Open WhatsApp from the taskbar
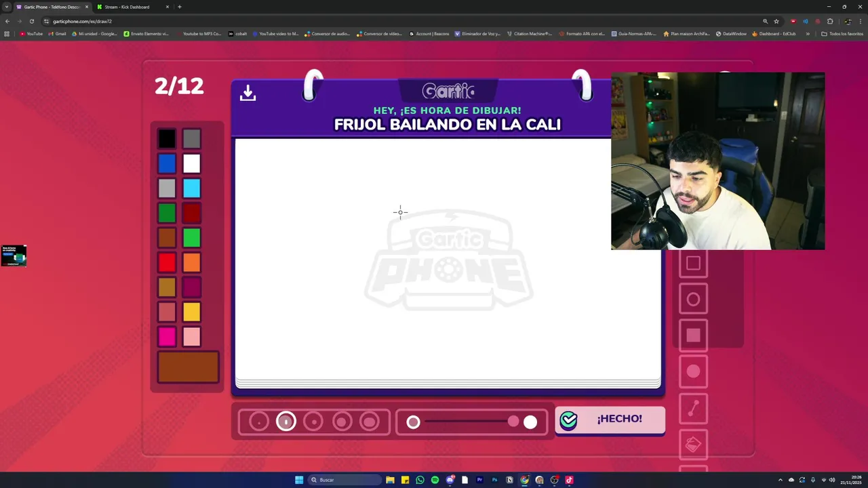 [420, 480]
